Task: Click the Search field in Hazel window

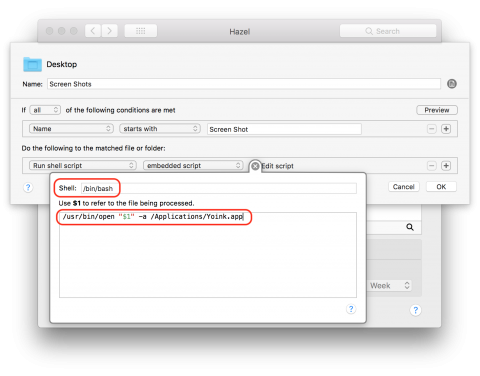Action: pos(388,31)
